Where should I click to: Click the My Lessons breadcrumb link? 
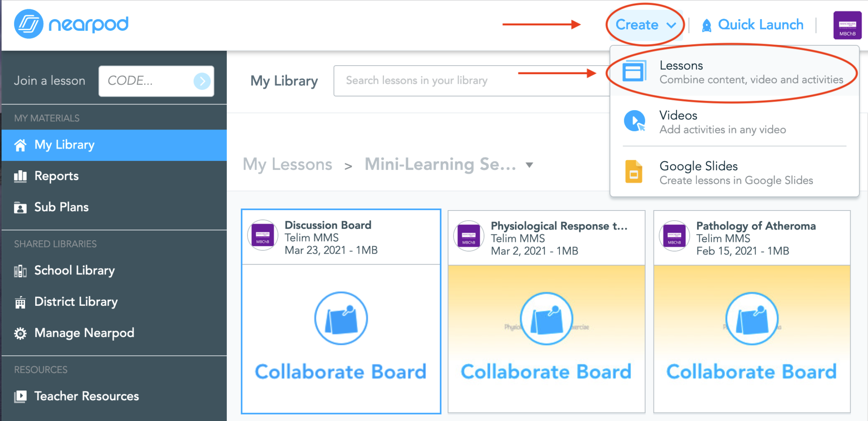(287, 165)
